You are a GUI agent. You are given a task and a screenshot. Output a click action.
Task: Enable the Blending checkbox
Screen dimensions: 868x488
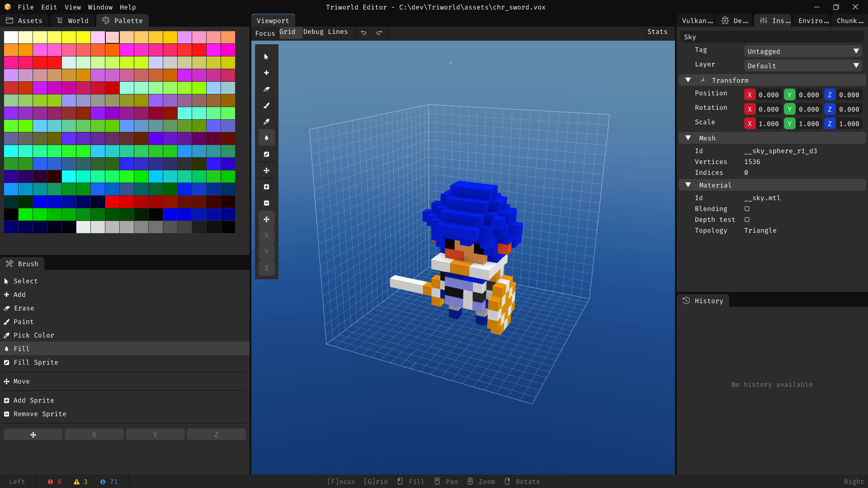pos(747,209)
